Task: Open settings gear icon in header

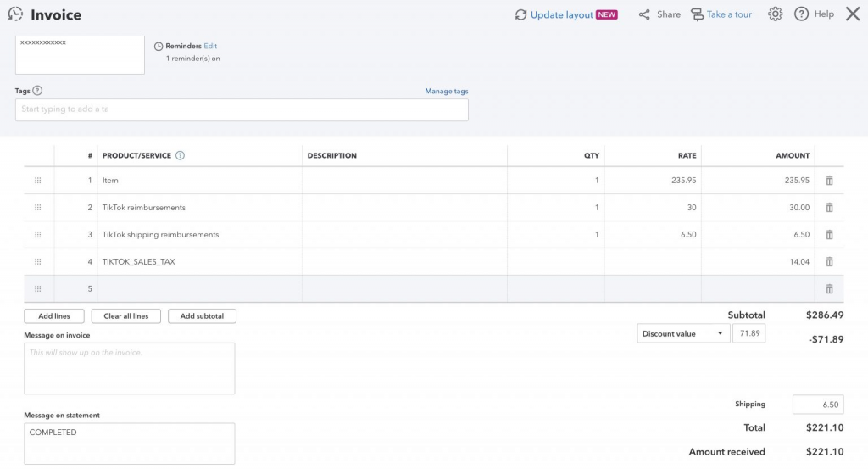Action: [775, 14]
